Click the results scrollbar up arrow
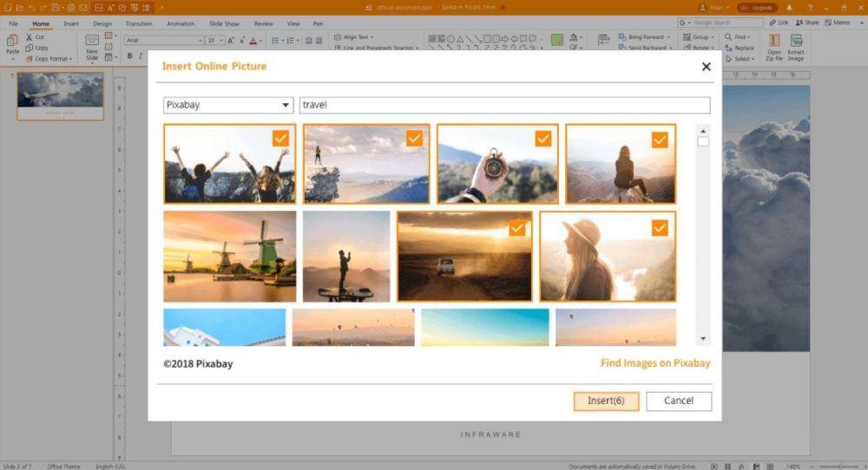 point(703,131)
